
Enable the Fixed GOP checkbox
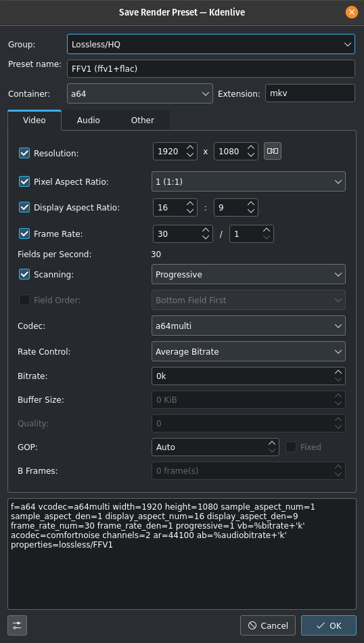[x=291, y=447]
